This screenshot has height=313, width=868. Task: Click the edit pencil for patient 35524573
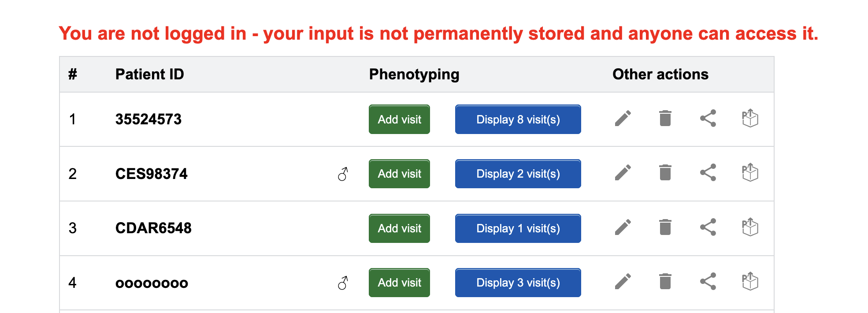pyautogui.click(x=623, y=118)
